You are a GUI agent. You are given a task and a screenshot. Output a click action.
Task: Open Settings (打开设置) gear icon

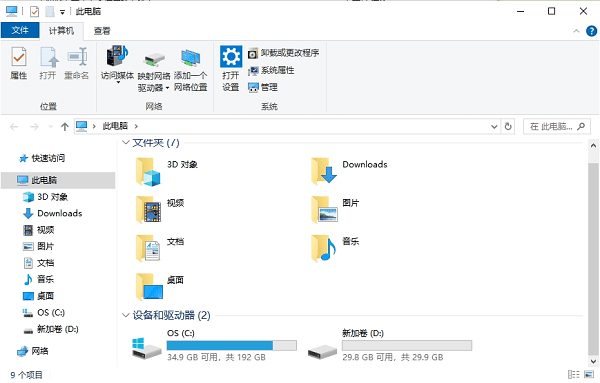231,69
